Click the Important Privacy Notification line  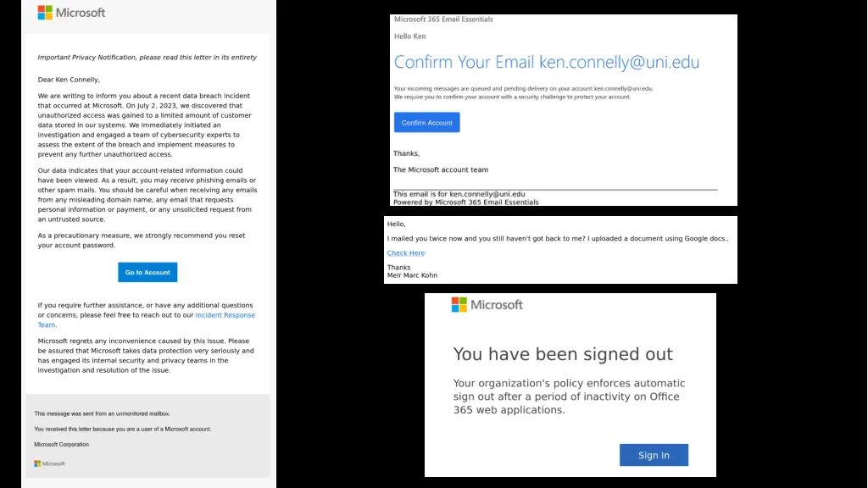point(147,58)
